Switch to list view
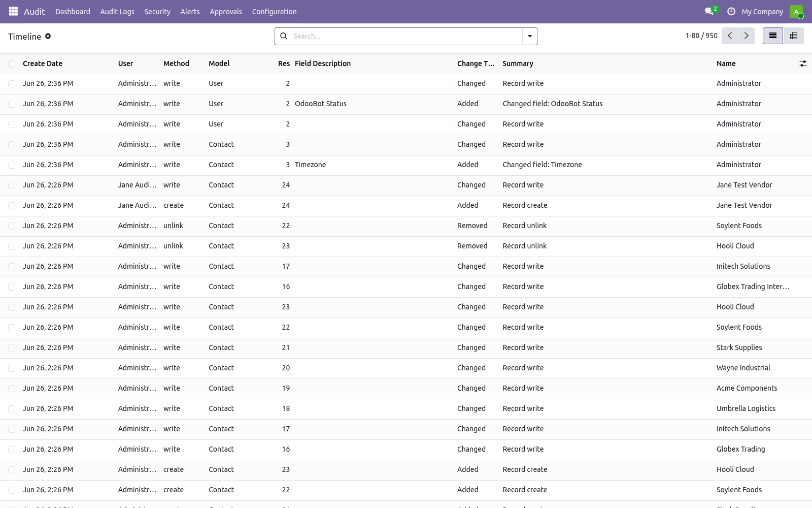This screenshot has width=812, height=508. pyautogui.click(x=773, y=36)
